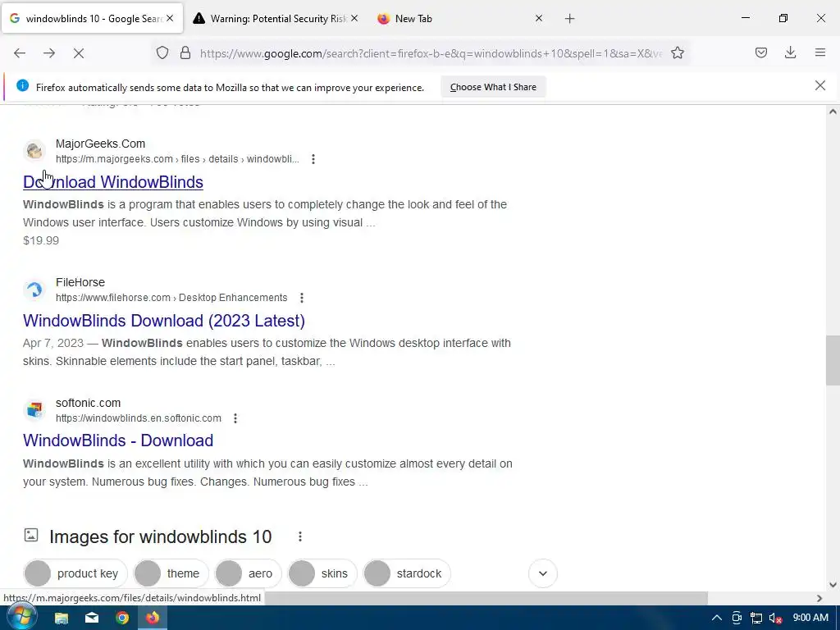Click the softonic site favicon
Screen dimensions: 840x630
click(34, 410)
